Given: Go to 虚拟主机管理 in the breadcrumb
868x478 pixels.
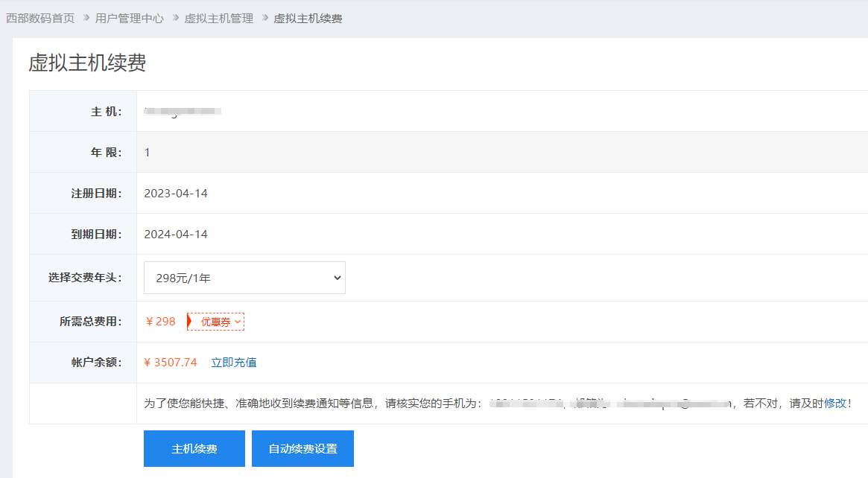Looking at the screenshot, I should tap(219, 19).
